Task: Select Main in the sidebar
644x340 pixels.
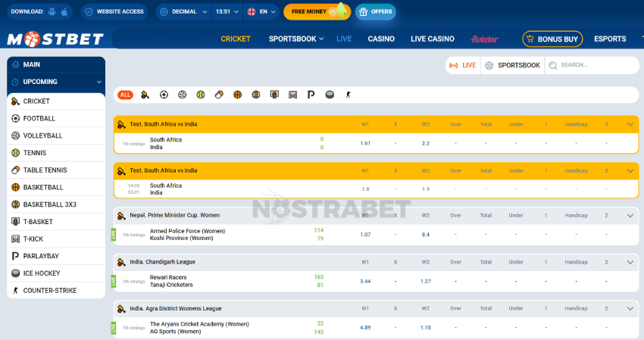Action: (x=56, y=64)
